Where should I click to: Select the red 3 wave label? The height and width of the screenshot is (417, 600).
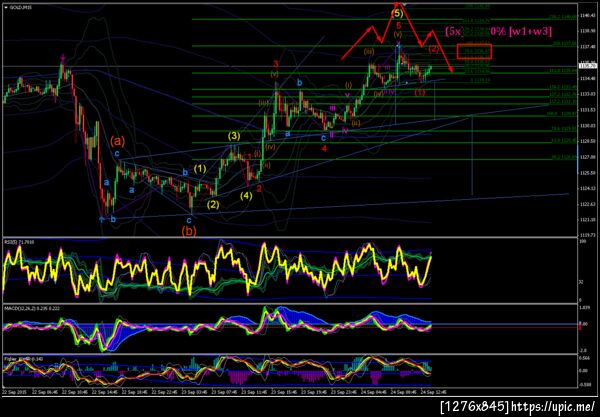click(276, 63)
